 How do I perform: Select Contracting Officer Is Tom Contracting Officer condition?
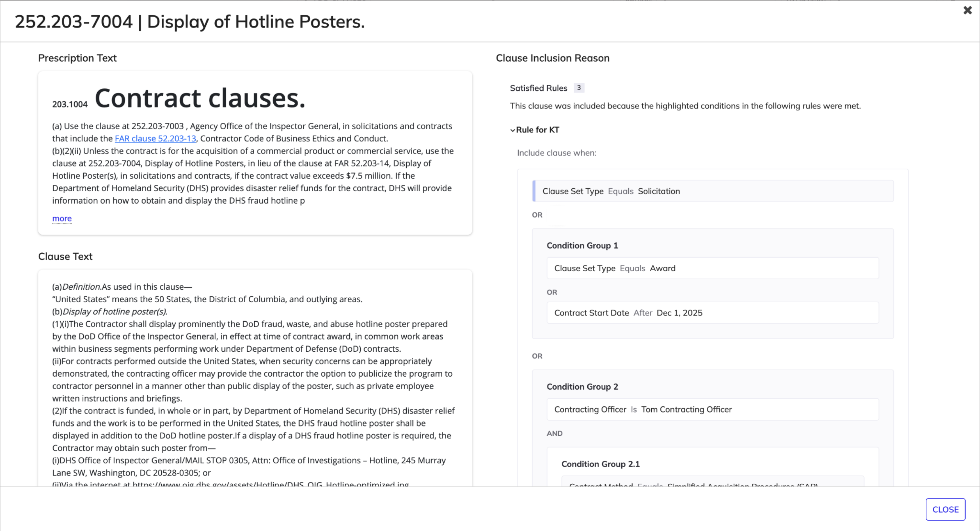point(713,409)
